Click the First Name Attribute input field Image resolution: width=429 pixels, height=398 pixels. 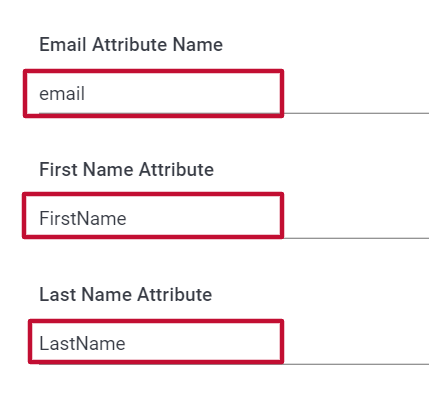tap(234, 218)
